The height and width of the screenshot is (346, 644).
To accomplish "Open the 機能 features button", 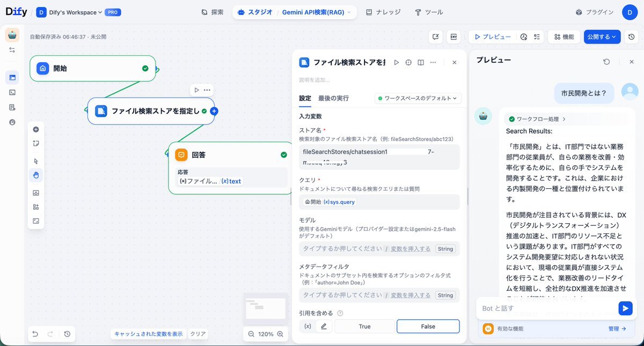I will pos(564,36).
